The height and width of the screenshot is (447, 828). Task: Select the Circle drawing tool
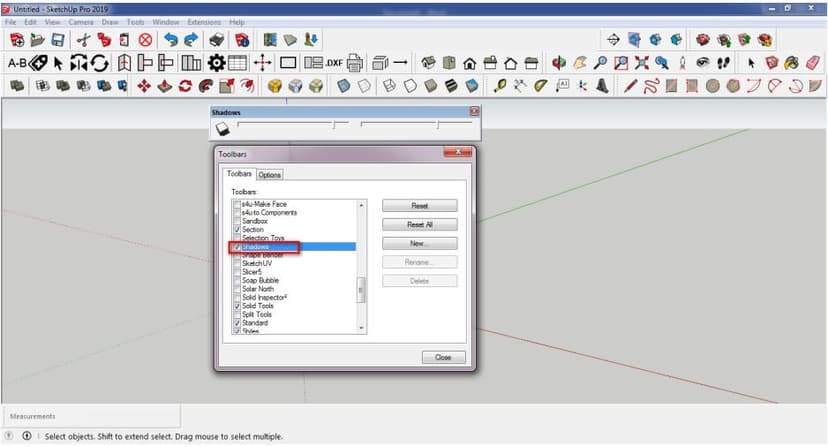tap(713, 86)
